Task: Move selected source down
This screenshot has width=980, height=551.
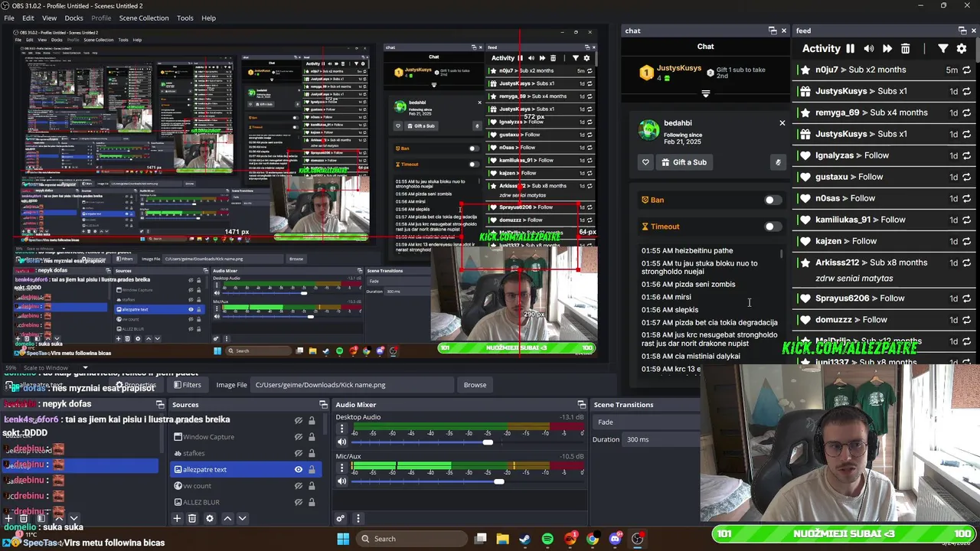Action: tap(242, 519)
